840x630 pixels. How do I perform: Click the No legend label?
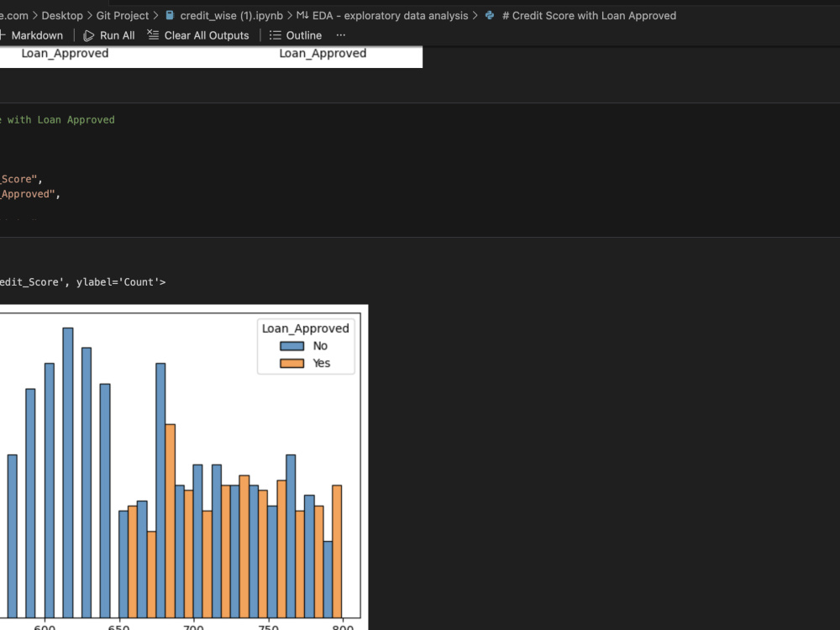click(x=320, y=346)
